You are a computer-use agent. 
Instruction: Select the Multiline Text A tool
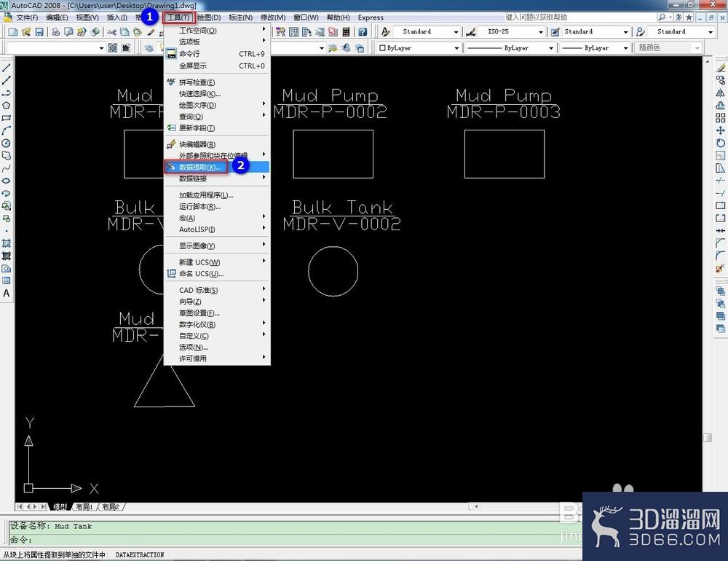pyautogui.click(x=7, y=294)
